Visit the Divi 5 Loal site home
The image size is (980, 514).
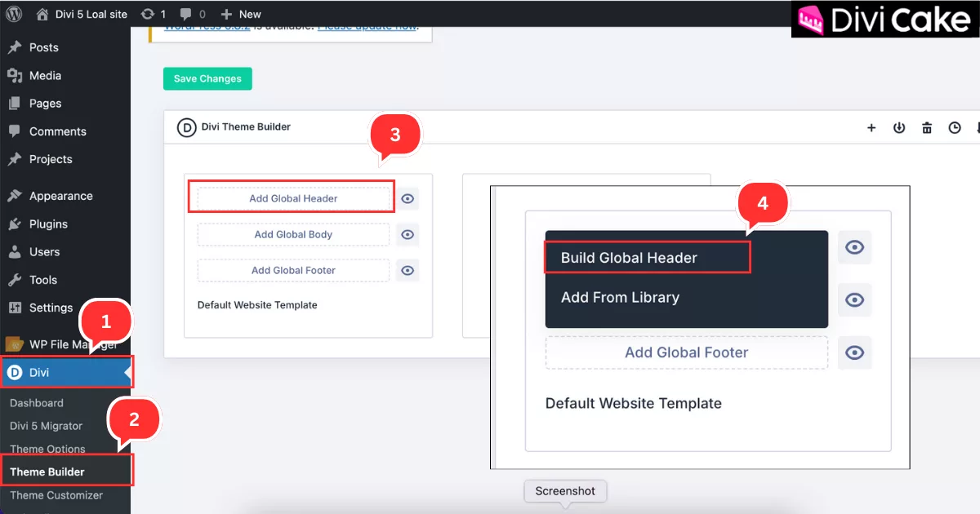click(82, 14)
